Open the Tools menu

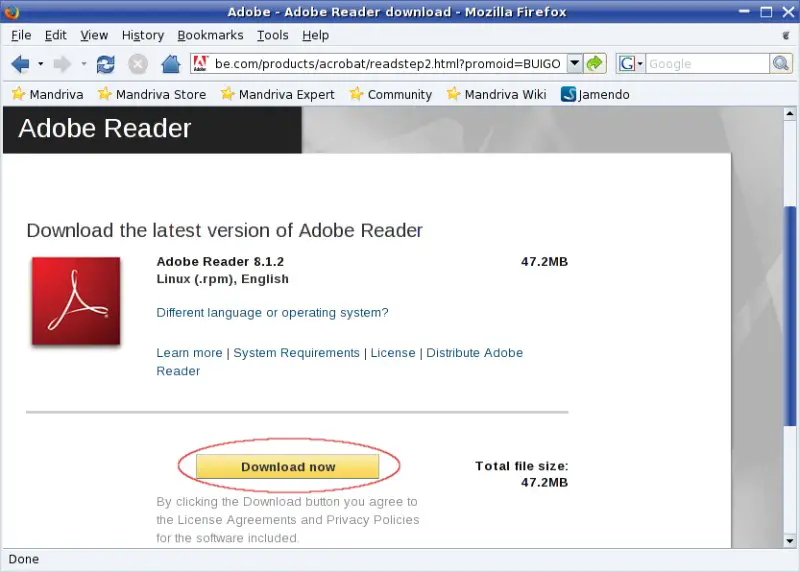(x=272, y=35)
